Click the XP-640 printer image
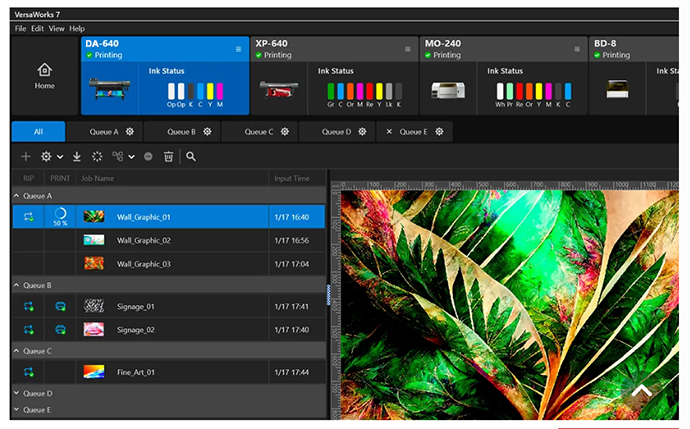 coord(279,89)
